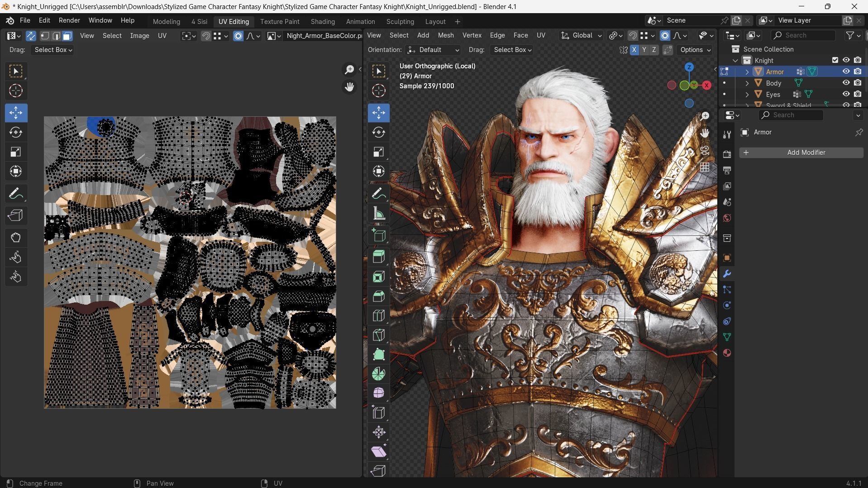Switch to the Shading workspace tab
Screen dimensions: 868x488
[323, 22]
